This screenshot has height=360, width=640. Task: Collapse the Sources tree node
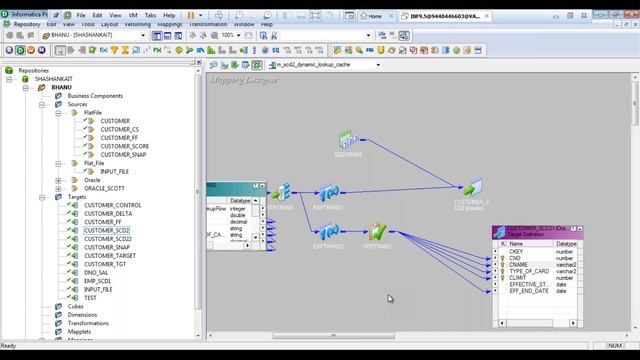(42, 104)
